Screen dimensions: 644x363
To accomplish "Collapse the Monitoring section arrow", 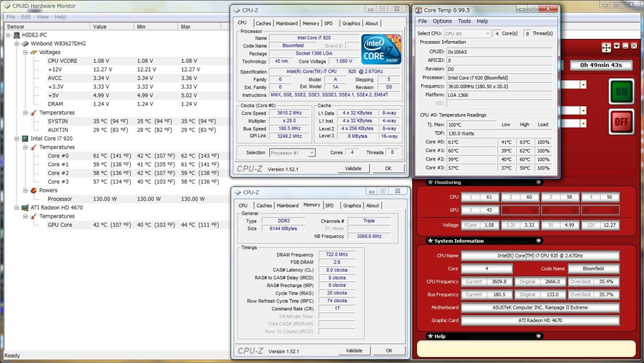I will coord(539,182).
